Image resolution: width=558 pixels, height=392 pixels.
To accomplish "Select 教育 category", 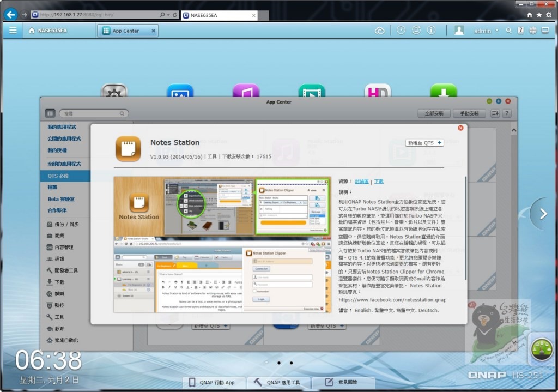I will click(x=56, y=329).
